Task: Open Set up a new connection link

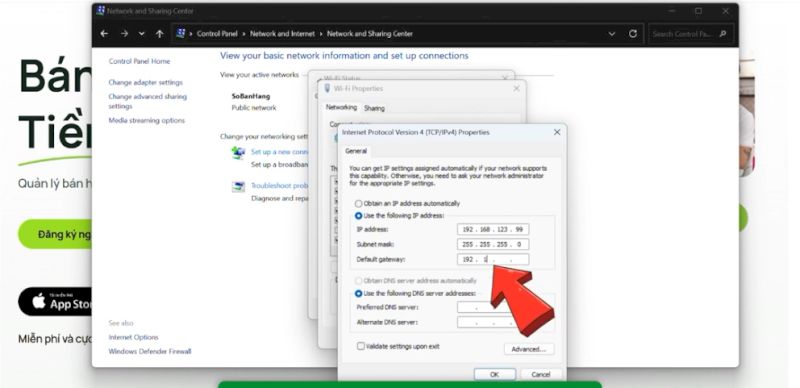Action: (280, 152)
